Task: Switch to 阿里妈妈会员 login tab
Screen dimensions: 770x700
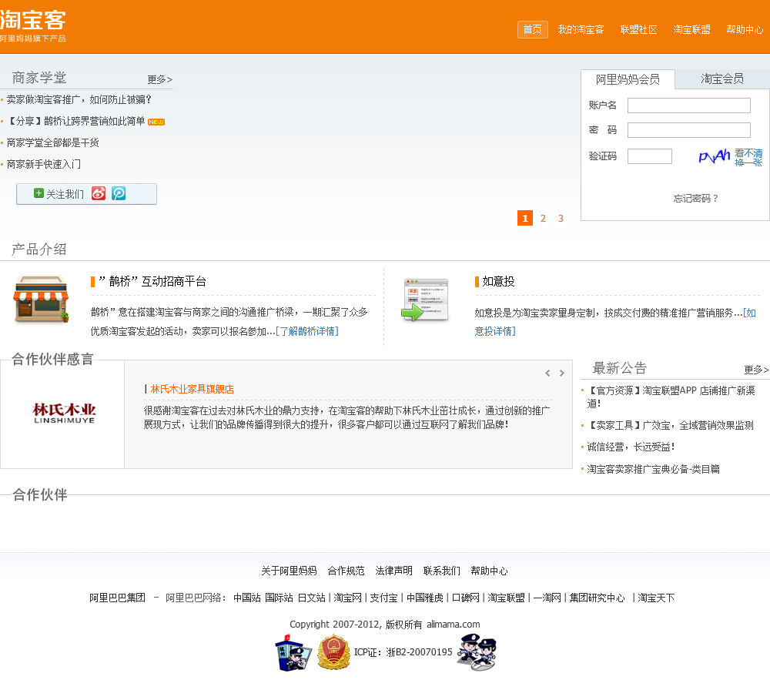Action: tap(628, 79)
